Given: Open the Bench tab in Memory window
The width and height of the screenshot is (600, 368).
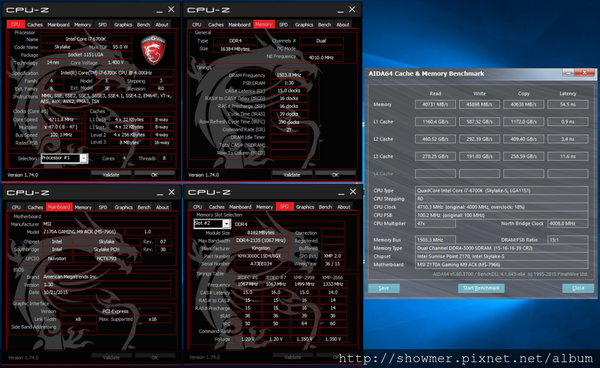Looking at the screenshot, I should tap(324, 24).
